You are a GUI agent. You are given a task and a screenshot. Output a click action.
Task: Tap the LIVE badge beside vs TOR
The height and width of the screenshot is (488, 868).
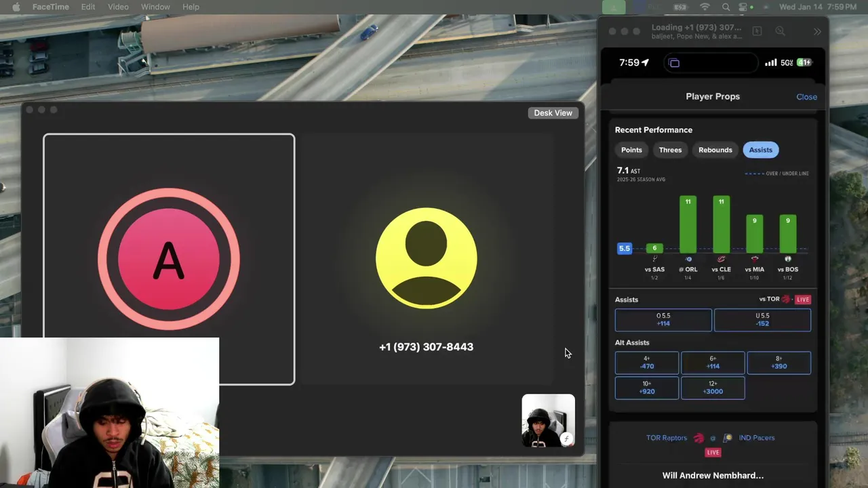coord(803,300)
